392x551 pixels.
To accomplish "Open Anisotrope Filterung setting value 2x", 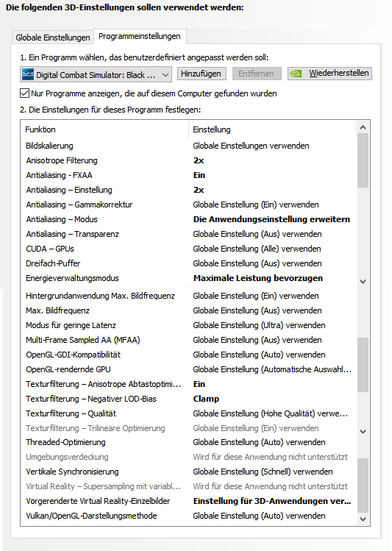I will pyautogui.click(x=199, y=160).
